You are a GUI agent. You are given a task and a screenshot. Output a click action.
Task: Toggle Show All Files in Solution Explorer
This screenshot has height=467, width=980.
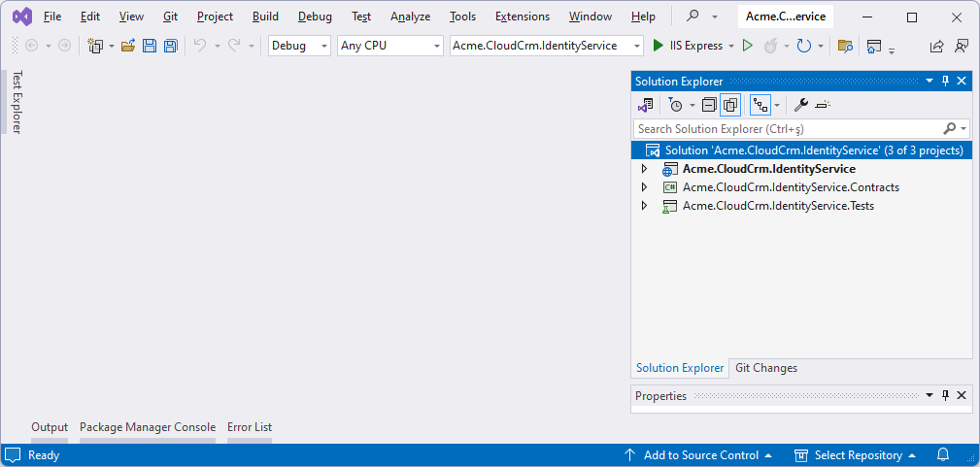pos(730,105)
